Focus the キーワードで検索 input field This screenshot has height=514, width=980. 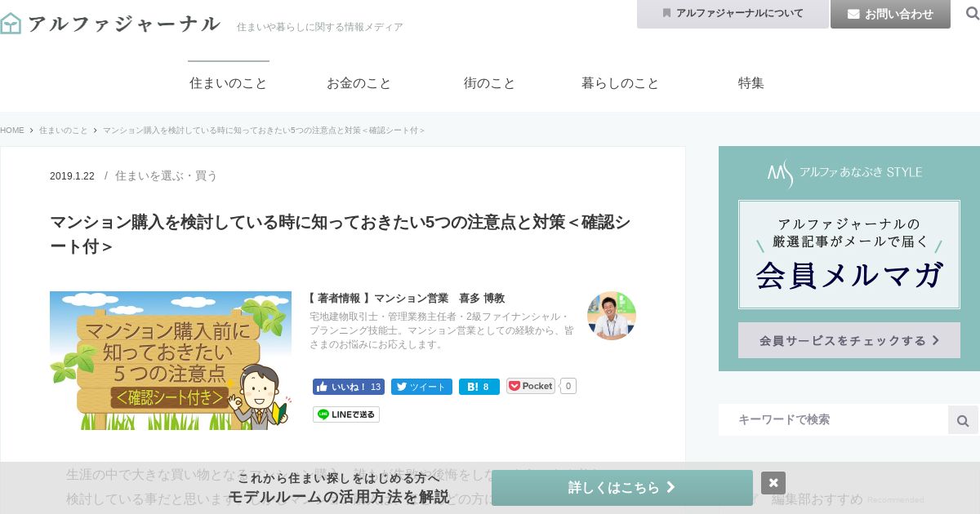(x=833, y=419)
